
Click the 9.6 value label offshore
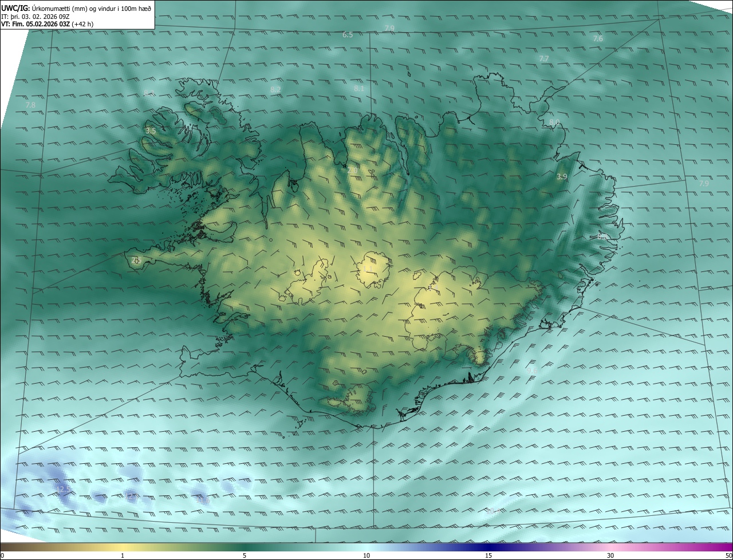tap(532, 370)
